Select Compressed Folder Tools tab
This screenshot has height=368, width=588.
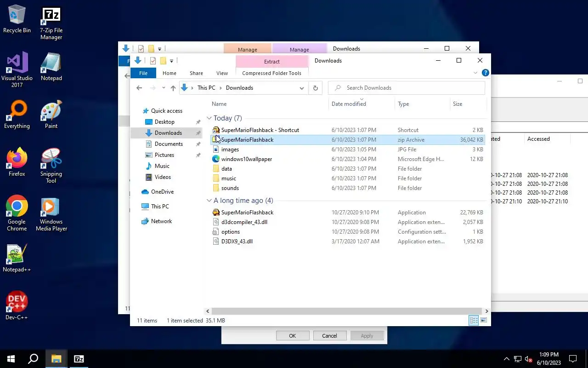coord(271,73)
